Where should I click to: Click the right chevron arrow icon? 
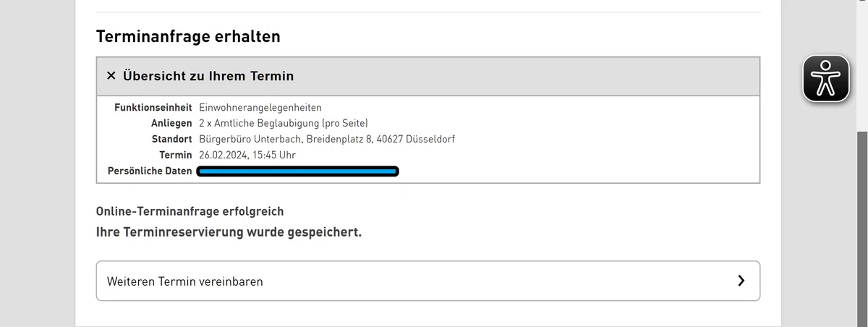point(741,281)
